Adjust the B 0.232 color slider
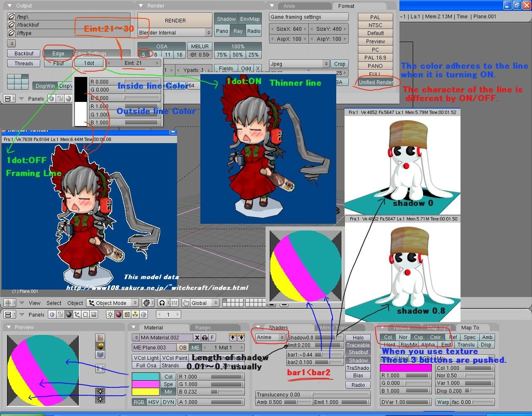The height and width of the screenshot is (416, 532). [x=211, y=392]
